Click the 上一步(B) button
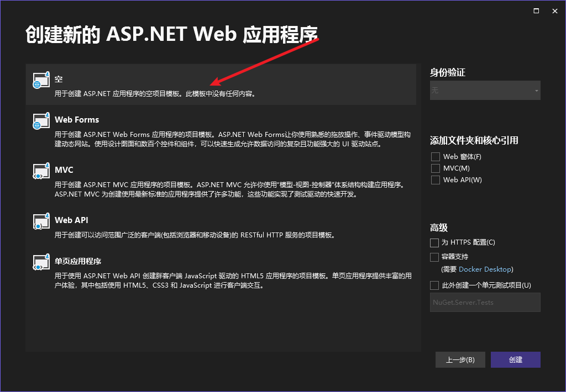Image resolution: width=566 pixels, height=392 pixels. coord(460,360)
